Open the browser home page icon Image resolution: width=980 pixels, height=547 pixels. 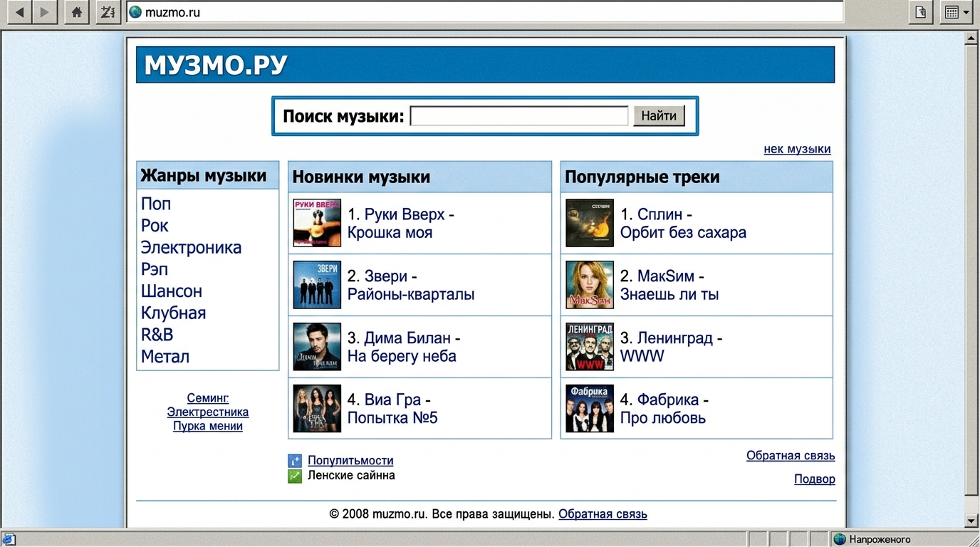point(77,12)
